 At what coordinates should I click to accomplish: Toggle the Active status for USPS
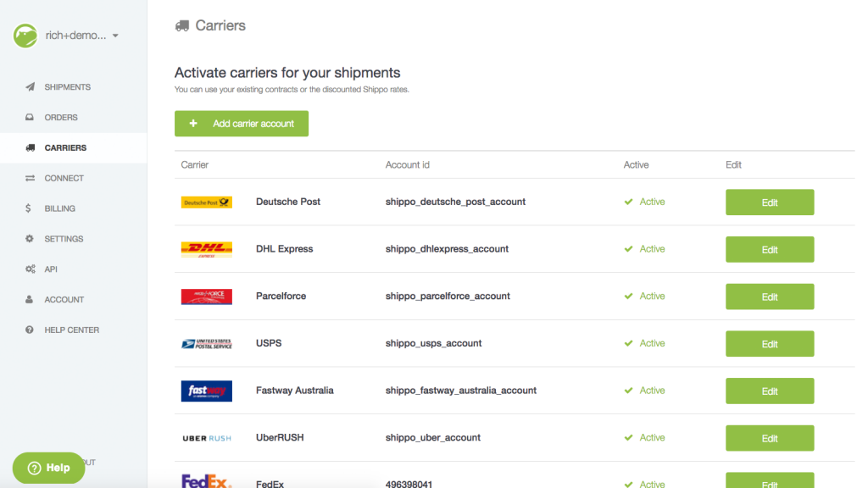pyautogui.click(x=629, y=343)
